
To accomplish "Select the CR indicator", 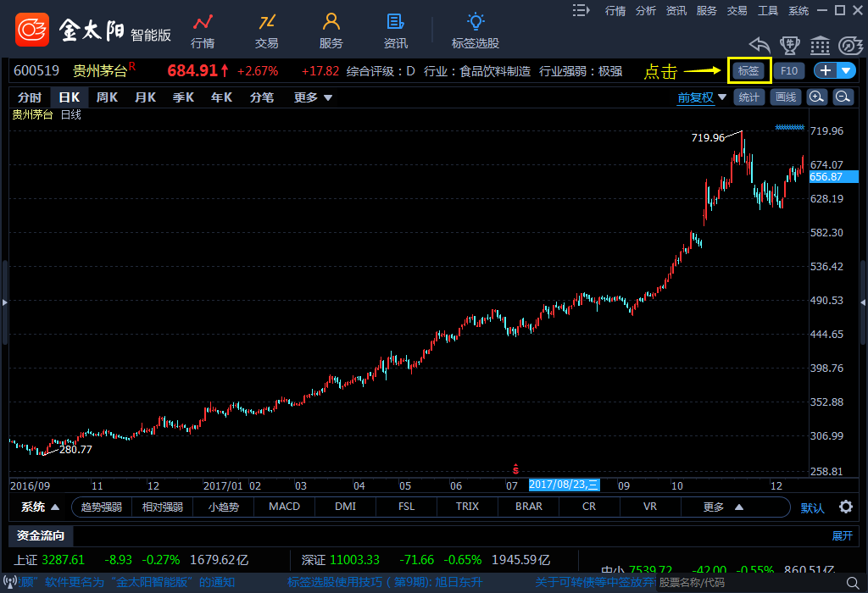I will [x=589, y=507].
